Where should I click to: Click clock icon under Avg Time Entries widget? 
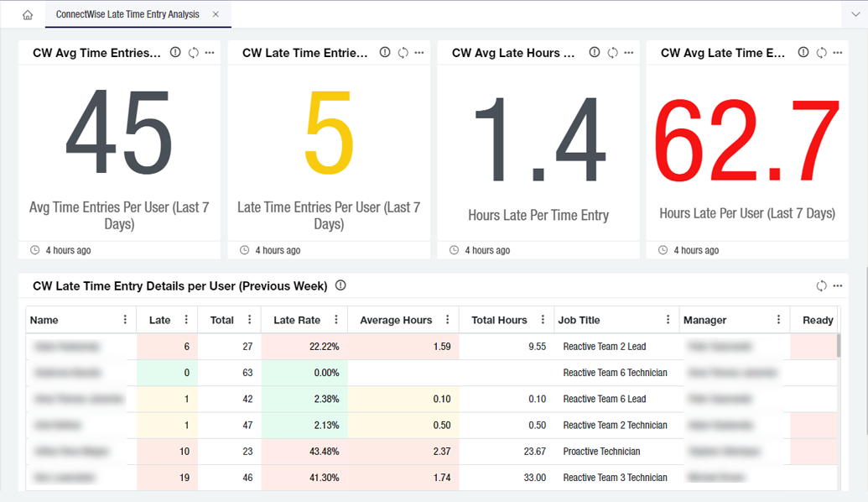click(x=35, y=250)
